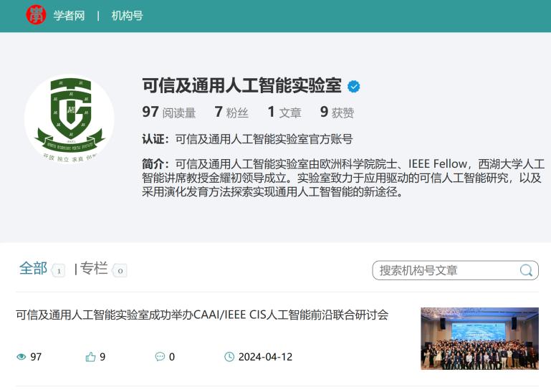Click the 9 获赞 likes count

pyautogui.click(x=337, y=112)
